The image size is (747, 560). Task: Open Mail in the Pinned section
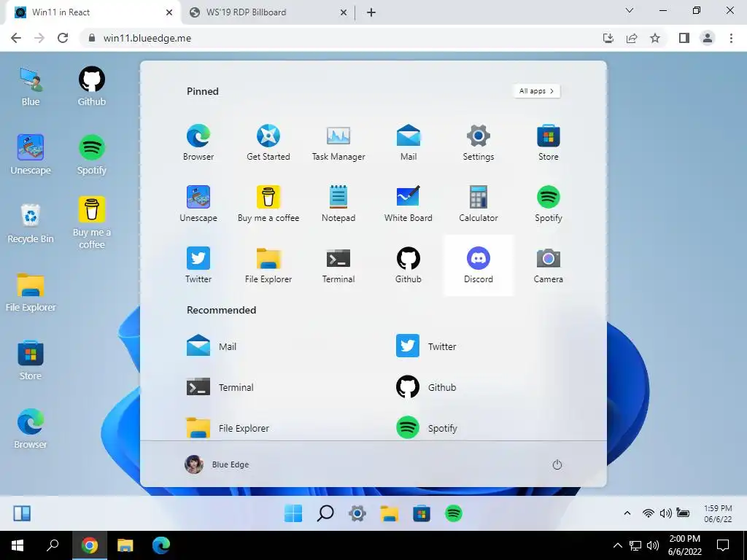tap(409, 142)
